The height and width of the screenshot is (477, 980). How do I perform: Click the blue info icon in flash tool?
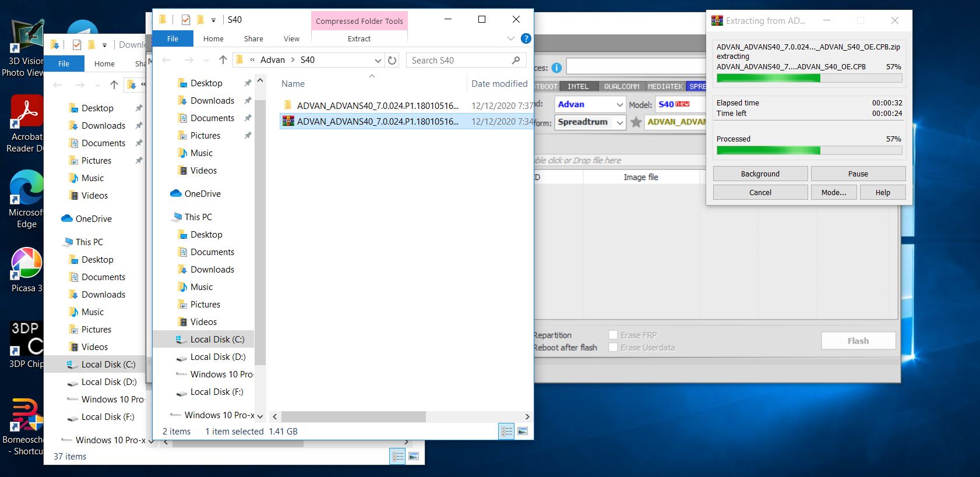pyautogui.click(x=556, y=68)
